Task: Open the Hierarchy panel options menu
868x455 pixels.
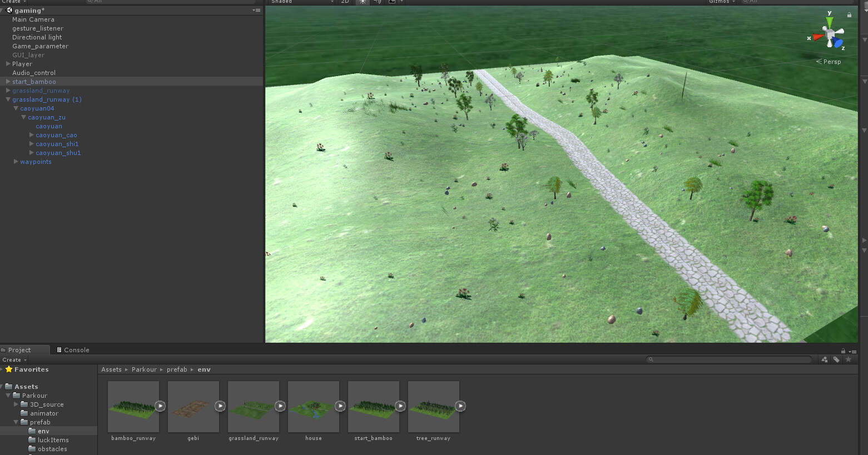Action: click(x=256, y=10)
